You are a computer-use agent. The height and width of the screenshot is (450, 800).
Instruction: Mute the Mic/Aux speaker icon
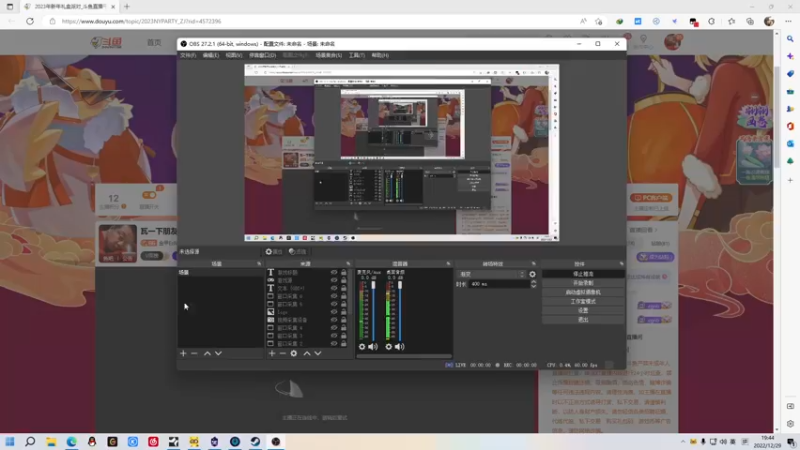pyautogui.click(x=373, y=346)
